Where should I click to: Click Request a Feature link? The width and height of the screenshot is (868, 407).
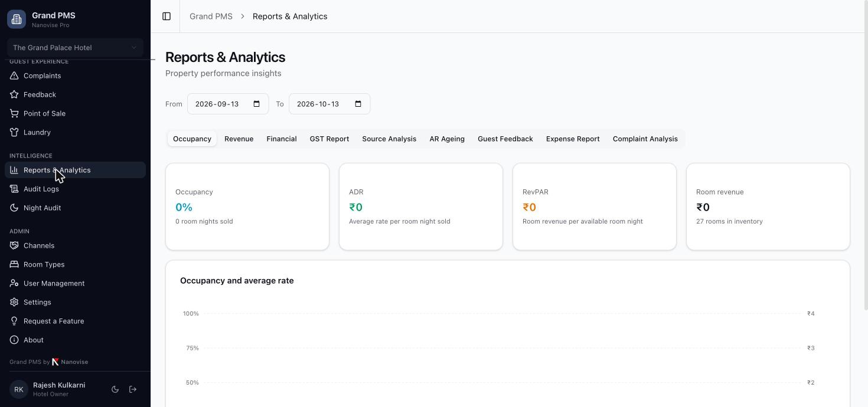coord(75,321)
